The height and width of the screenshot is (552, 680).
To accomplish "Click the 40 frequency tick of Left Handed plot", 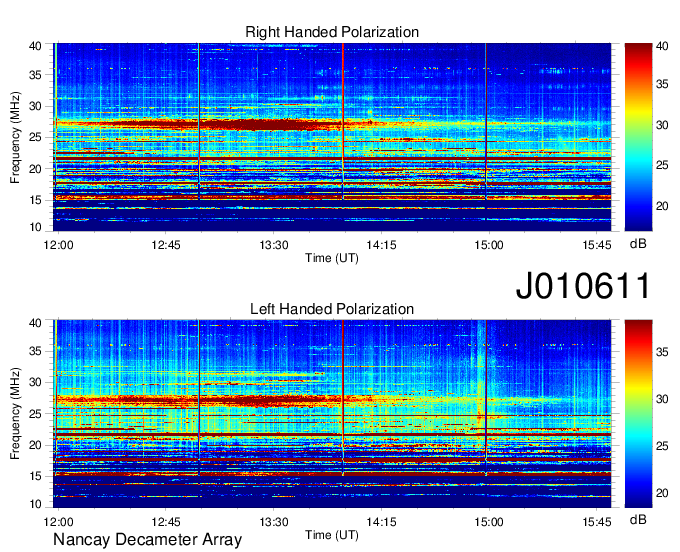I will [x=35, y=323].
